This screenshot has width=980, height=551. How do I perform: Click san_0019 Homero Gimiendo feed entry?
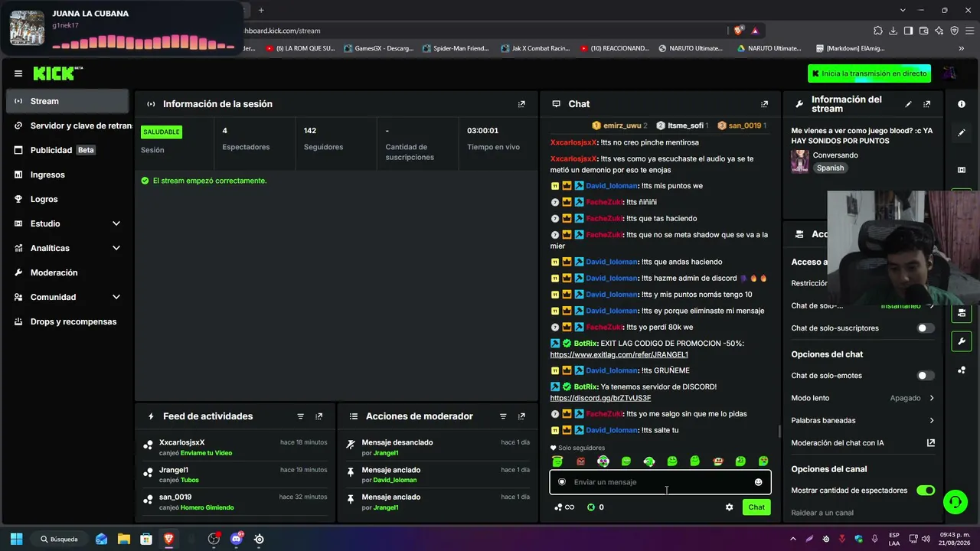235,502
